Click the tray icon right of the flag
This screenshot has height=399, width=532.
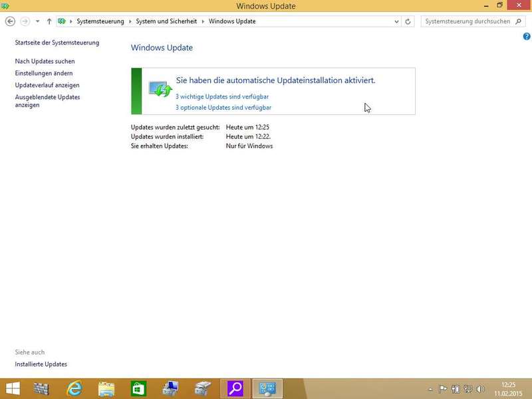pyautogui.click(x=456, y=389)
